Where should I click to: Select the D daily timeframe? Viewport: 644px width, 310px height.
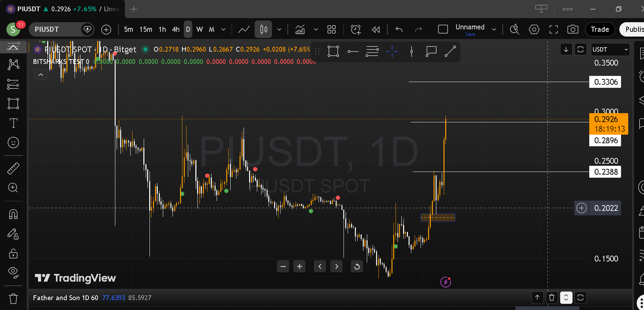(x=188, y=29)
